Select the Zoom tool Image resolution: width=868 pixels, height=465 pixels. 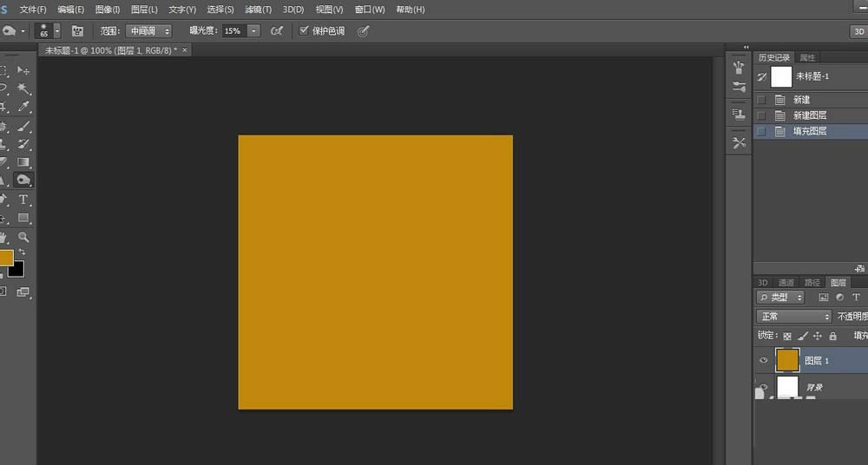23,237
